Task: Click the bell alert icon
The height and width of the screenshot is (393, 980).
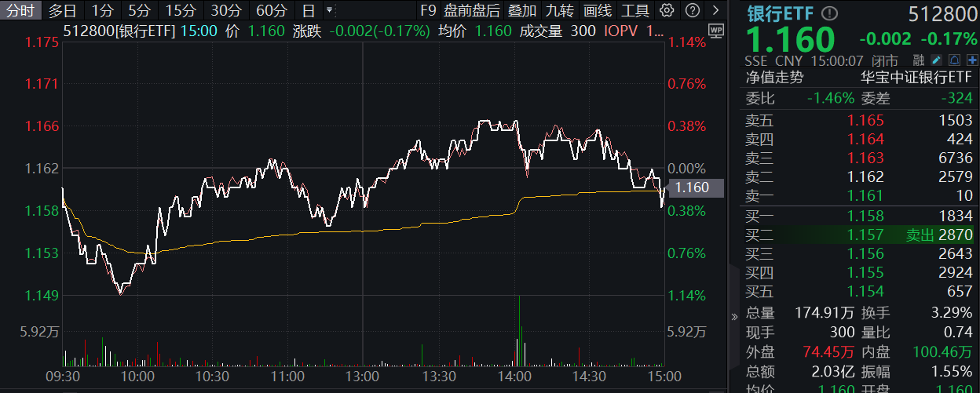Action: click(953, 60)
